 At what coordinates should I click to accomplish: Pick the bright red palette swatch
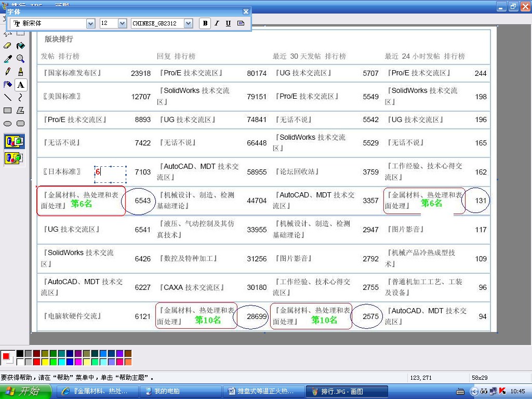tap(37, 362)
